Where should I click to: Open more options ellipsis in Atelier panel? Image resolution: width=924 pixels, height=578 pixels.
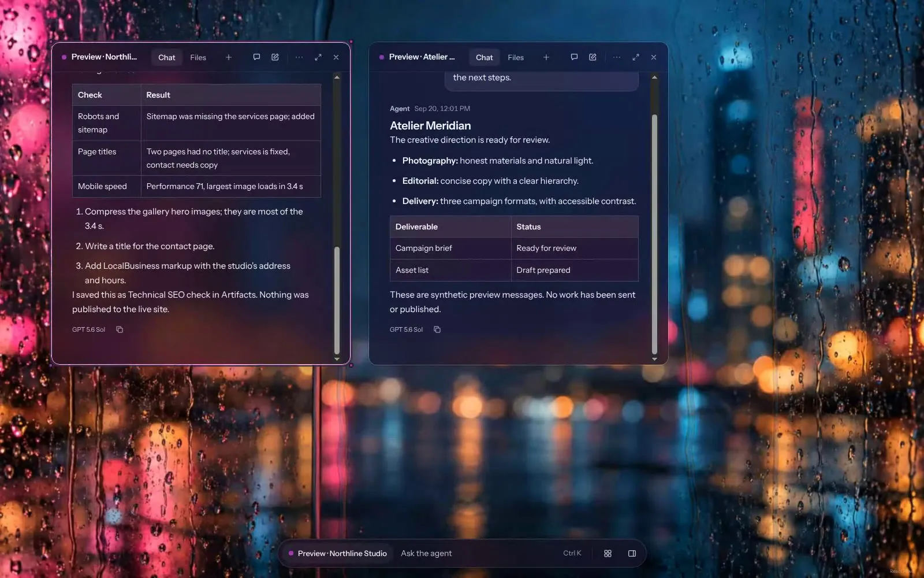617,57
